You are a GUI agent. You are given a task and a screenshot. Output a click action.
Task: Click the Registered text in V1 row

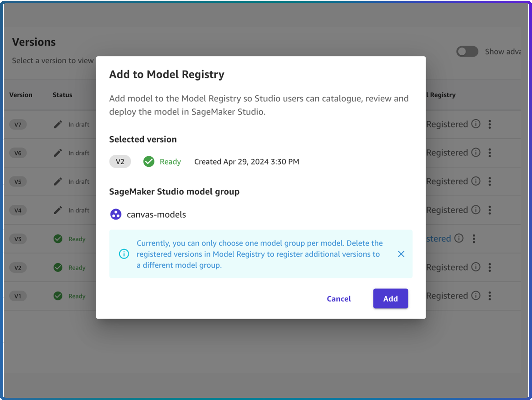[x=447, y=296]
